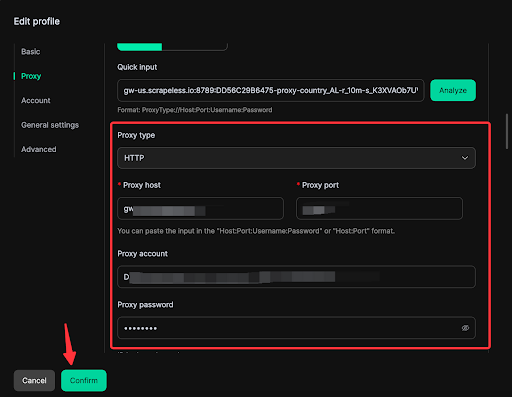The width and height of the screenshot is (512, 397).
Task: Click the Proxy type dropdown chevron arrow
Action: (x=465, y=158)
